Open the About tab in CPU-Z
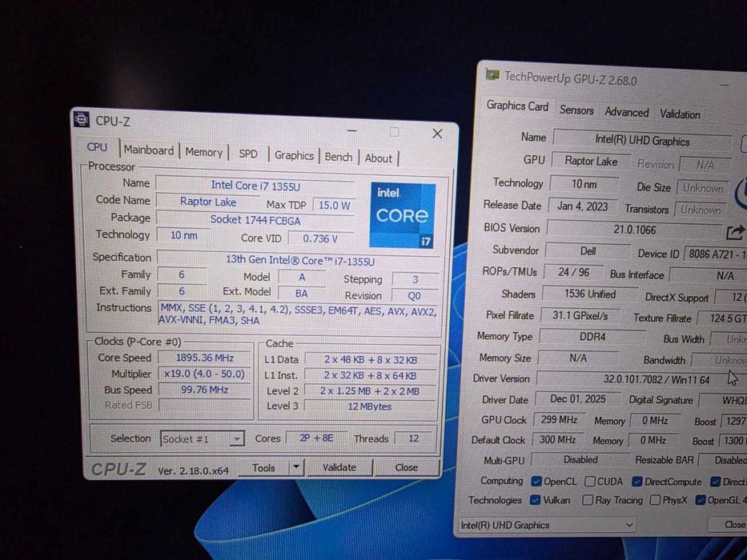 [x=378, y=158]
